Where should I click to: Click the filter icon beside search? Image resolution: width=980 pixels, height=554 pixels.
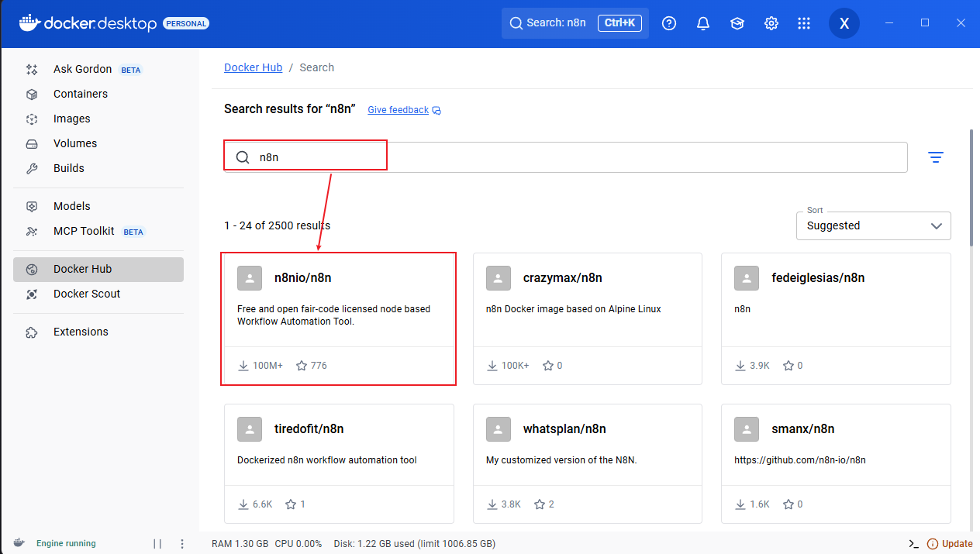pos(936,157)
